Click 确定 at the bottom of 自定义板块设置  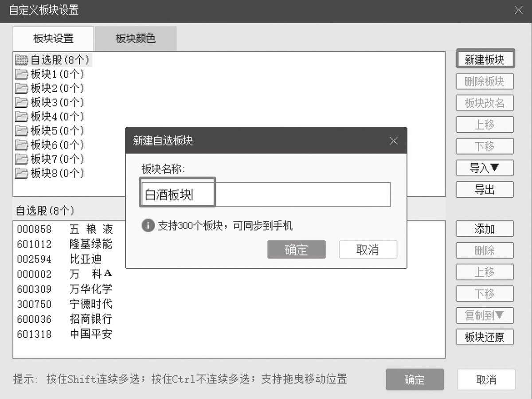(415, 379)
